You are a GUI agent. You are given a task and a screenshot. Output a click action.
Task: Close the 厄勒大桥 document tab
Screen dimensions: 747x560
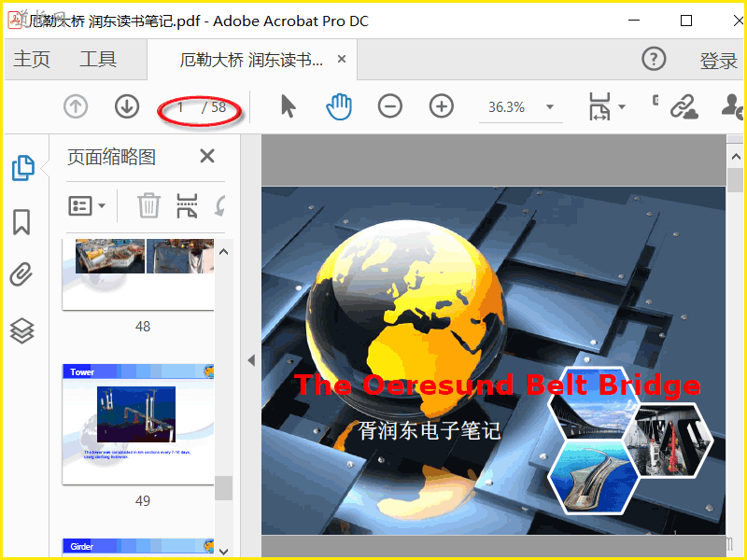coord(342,59)
